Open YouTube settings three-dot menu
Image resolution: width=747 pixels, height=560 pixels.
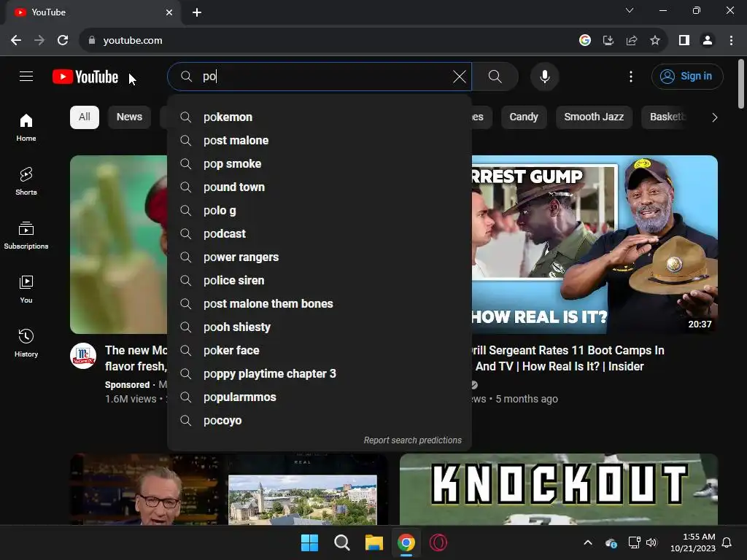[x=631, y=77]
